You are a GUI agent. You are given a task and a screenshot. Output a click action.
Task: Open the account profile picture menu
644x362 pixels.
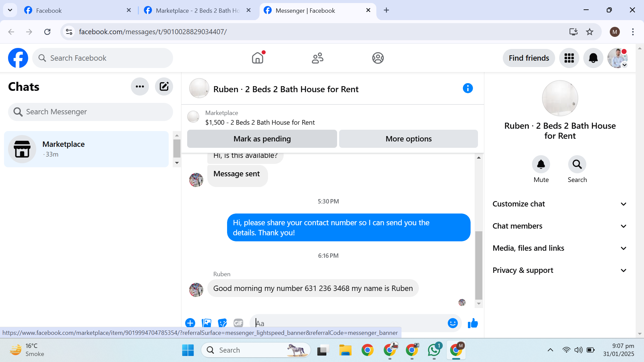pos(618,58)
